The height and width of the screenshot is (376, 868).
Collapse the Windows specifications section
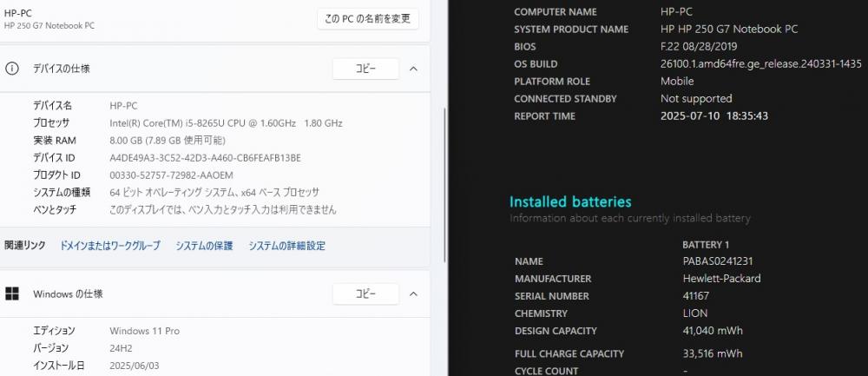point(413,294)
